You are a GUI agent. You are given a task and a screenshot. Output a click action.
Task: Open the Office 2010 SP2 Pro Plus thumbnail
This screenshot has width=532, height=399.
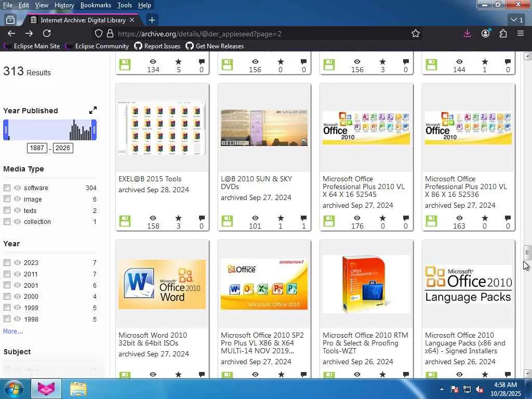coord(264,284)
